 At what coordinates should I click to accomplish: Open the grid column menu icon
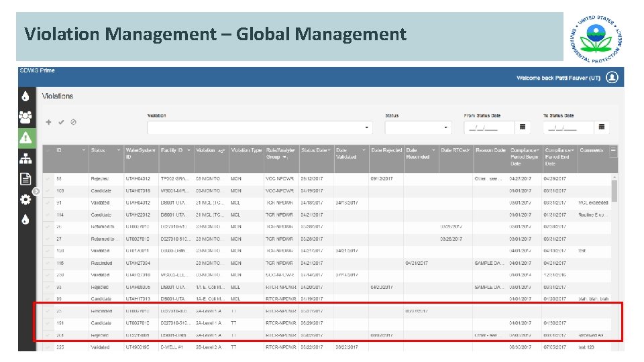613,149
